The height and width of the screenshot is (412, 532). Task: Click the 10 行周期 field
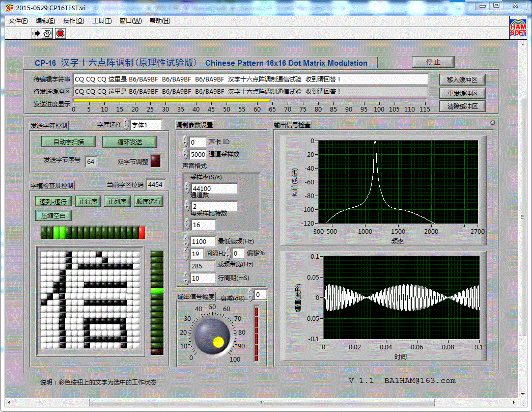(x=203, y=278)
